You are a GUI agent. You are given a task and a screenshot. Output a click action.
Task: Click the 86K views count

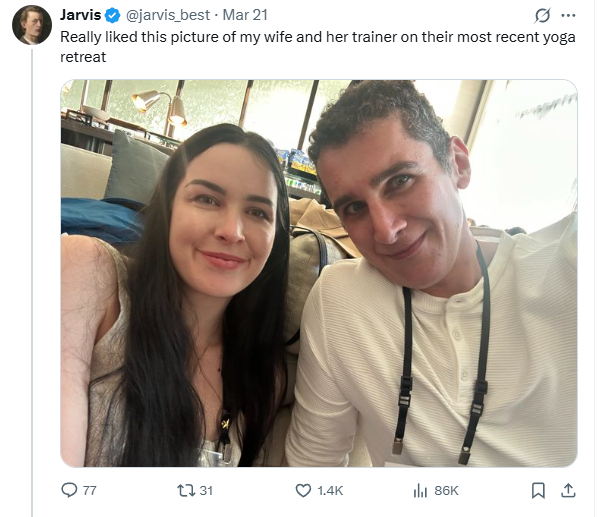446,490
